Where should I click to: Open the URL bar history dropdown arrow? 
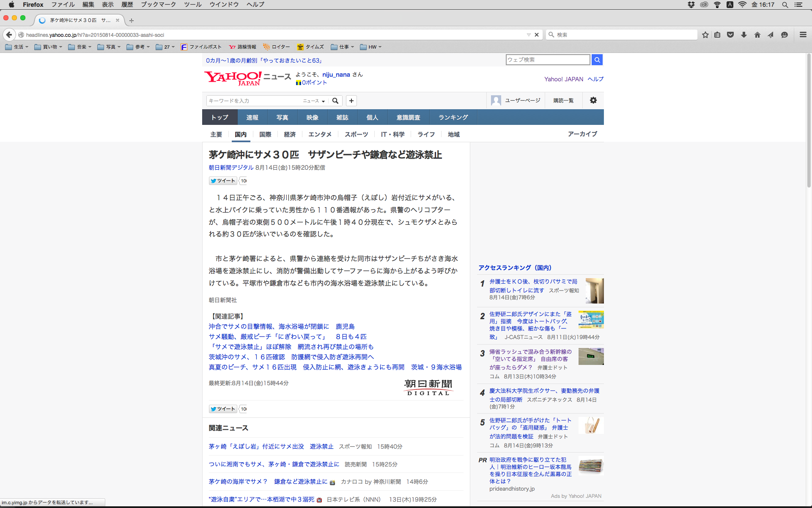click(x=529, y=35)
